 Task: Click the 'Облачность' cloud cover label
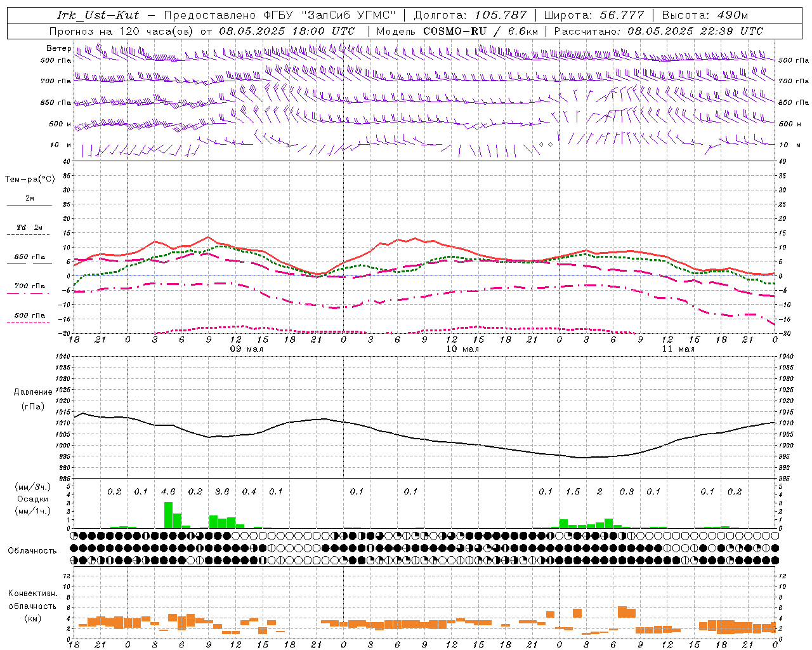point(32,551)
